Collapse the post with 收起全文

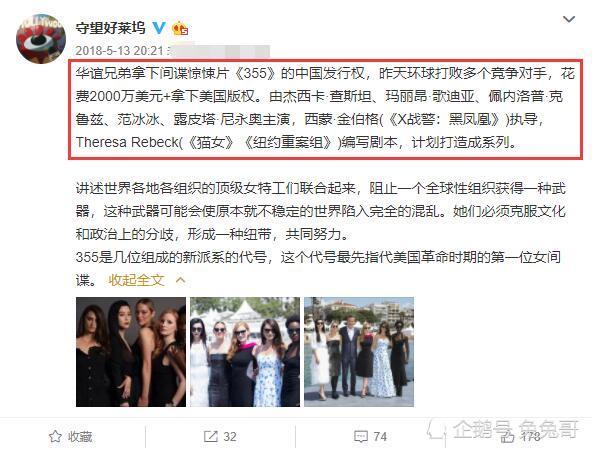[x=136, y=280]
